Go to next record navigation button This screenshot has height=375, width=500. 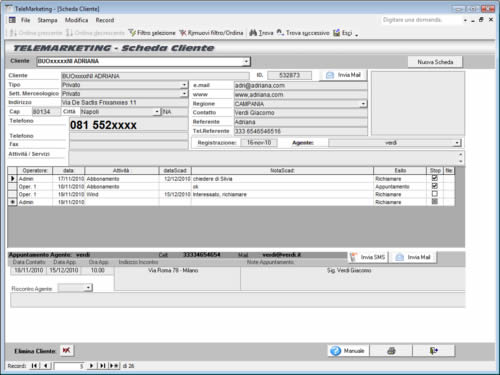pyautogui.click(x=91, y=366)
